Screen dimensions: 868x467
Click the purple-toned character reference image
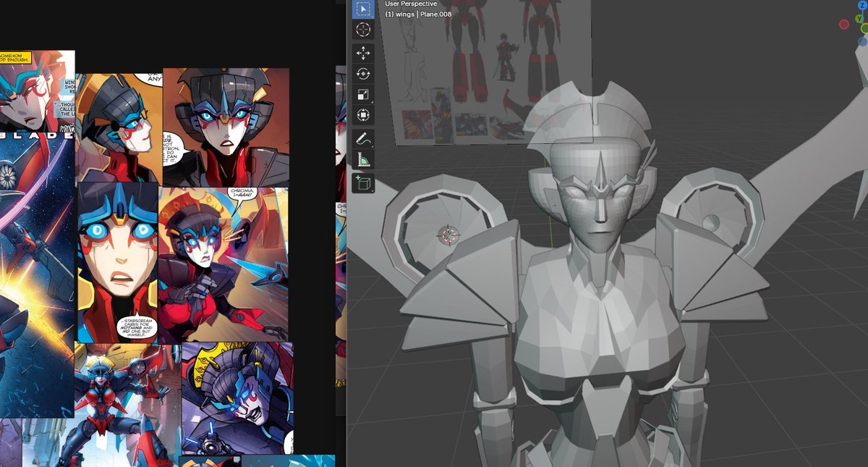(x=237, y=398)
